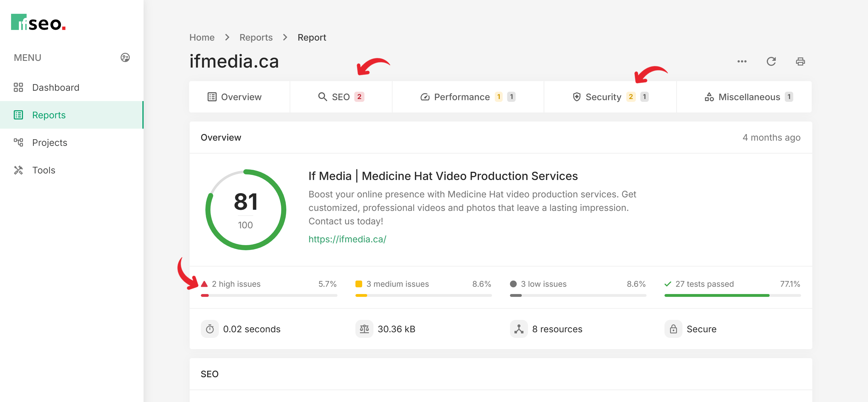Click the lock icon next to Secure
The width and height of the screenshot is (868, 402).
[673, 329]
